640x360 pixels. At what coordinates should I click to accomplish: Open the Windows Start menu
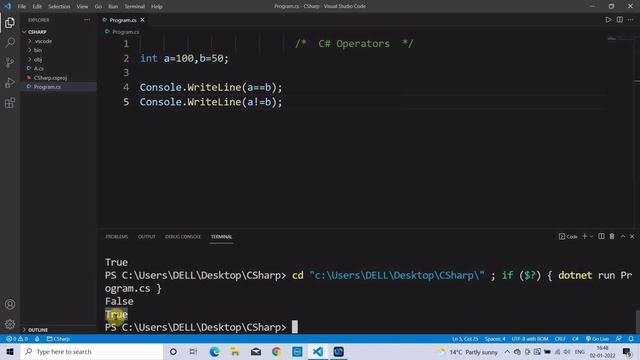pos(10,351)
